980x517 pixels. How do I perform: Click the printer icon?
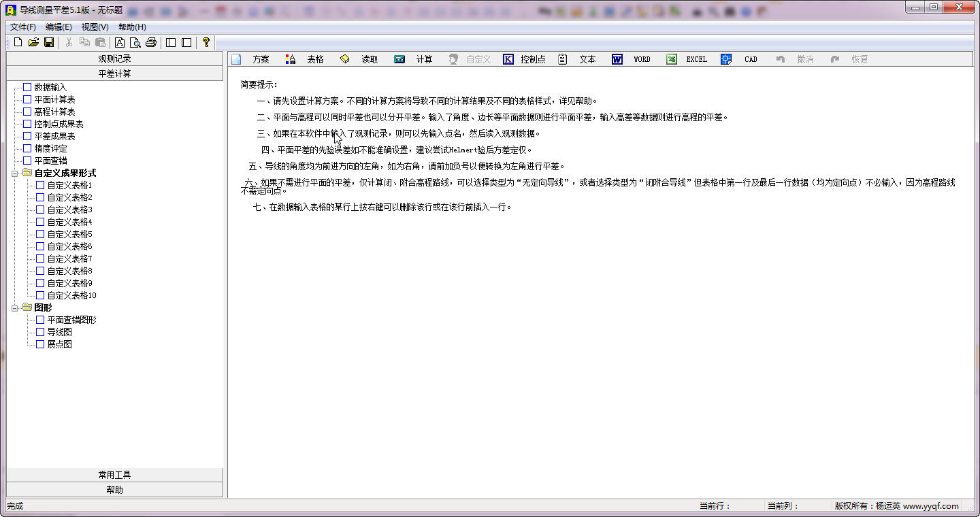(x=151, y=42)
